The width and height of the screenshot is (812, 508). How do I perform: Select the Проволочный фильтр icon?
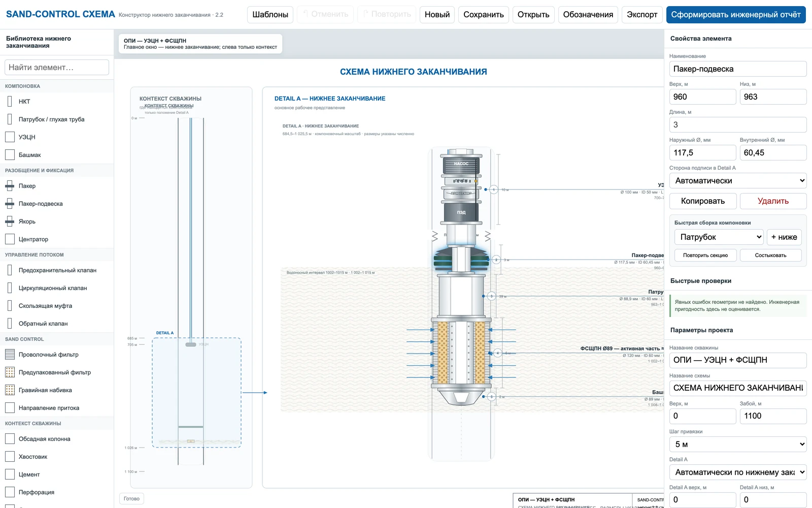tap(10, 355)
